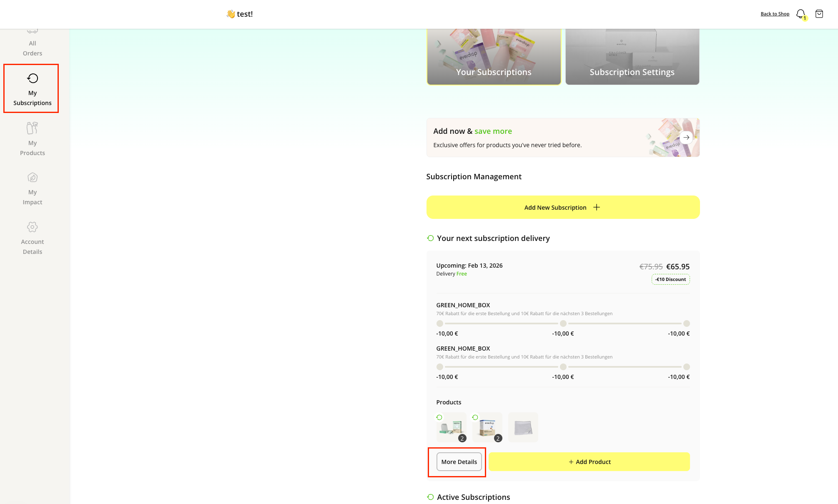This screenshot has width=838, height=504.
Task: Open the shopping bag cart icon
Action: [x=819, y=14]
